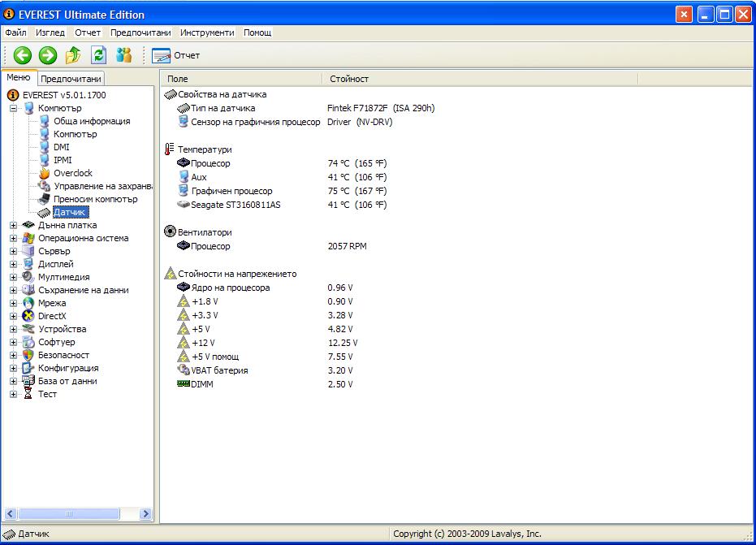Expand the Дисплей node

click(x=14, y=264)
